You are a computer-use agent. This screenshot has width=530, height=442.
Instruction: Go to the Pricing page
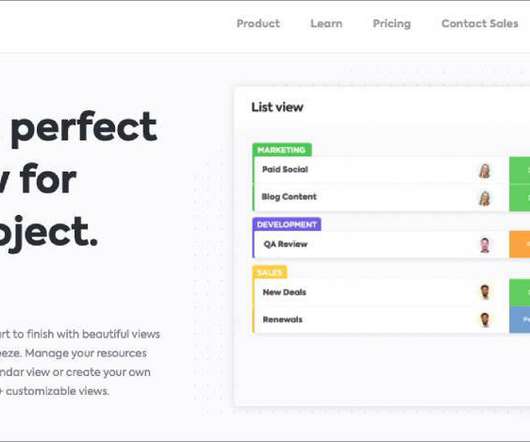pyautogui.click(x=392, y=24)
